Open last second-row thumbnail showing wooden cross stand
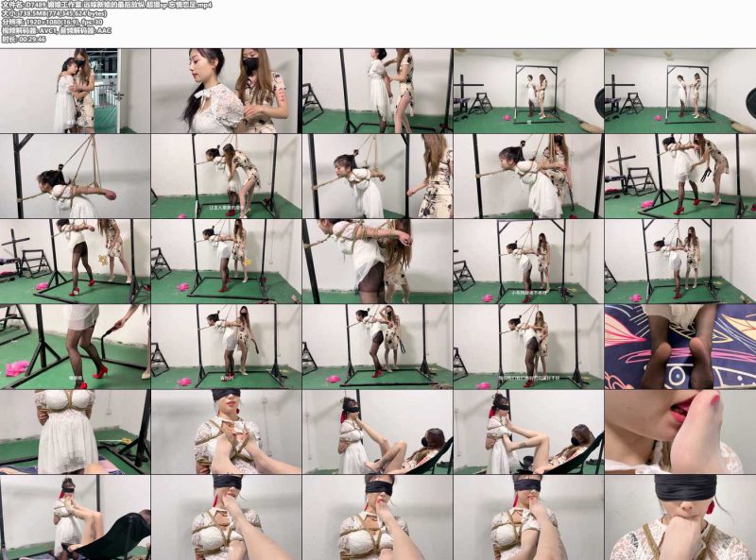Screen dimensions: 756x560 coord(680,177)
